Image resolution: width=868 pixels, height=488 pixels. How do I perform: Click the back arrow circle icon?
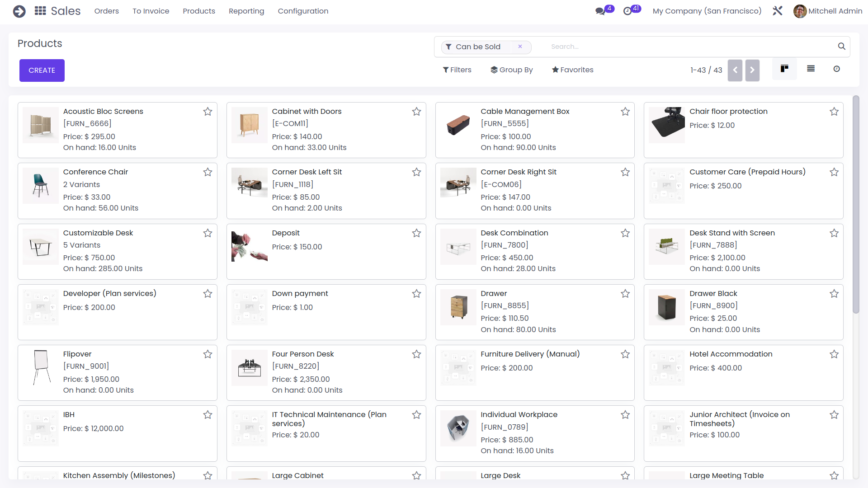19,11
